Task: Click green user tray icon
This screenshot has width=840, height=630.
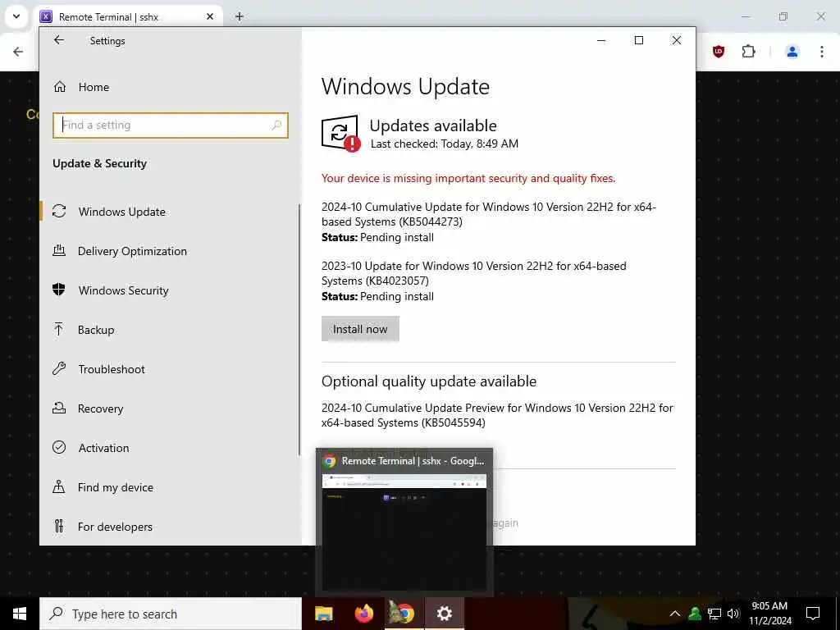Action: (695, 614)
